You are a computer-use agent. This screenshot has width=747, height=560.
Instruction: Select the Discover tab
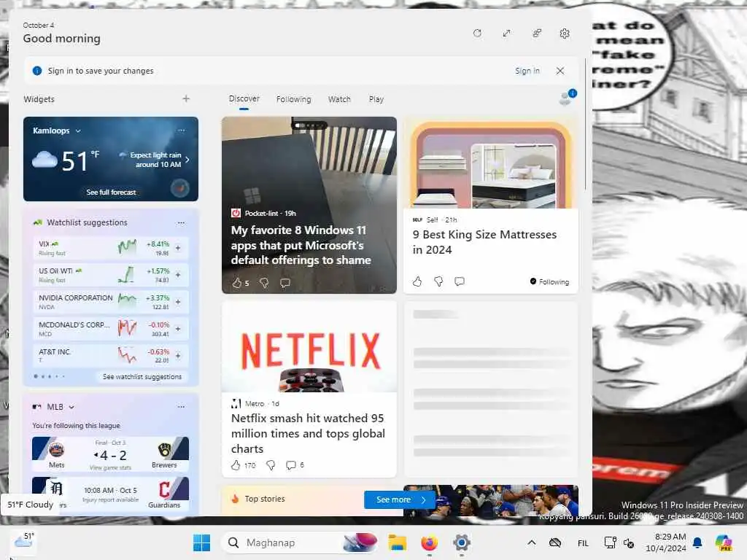click(x=244, y=98)
